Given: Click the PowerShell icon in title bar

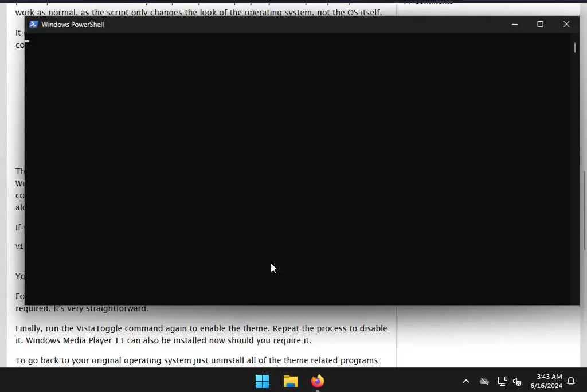Looking at the screenshot, I should (x=33, y=24).
